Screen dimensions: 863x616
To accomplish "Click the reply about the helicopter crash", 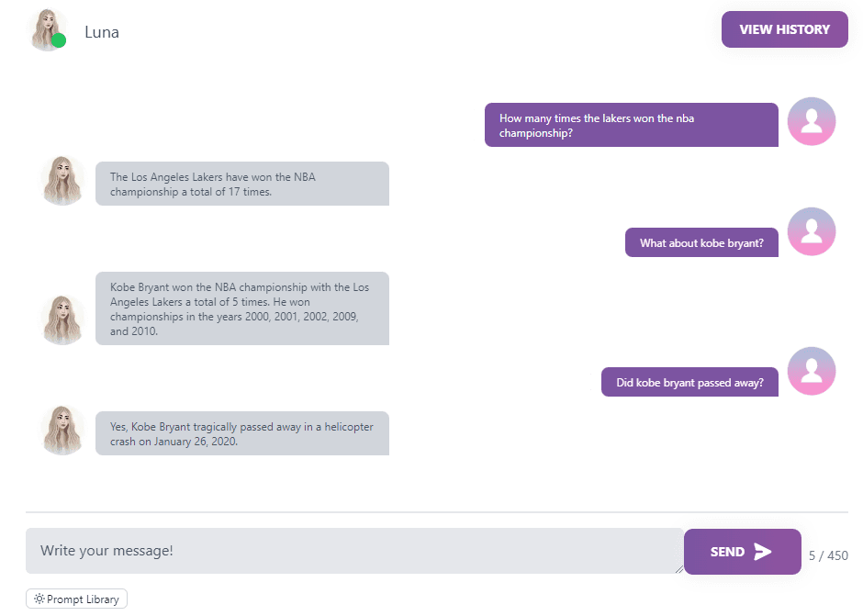I will pyautogui.click(x=242, y=433).
